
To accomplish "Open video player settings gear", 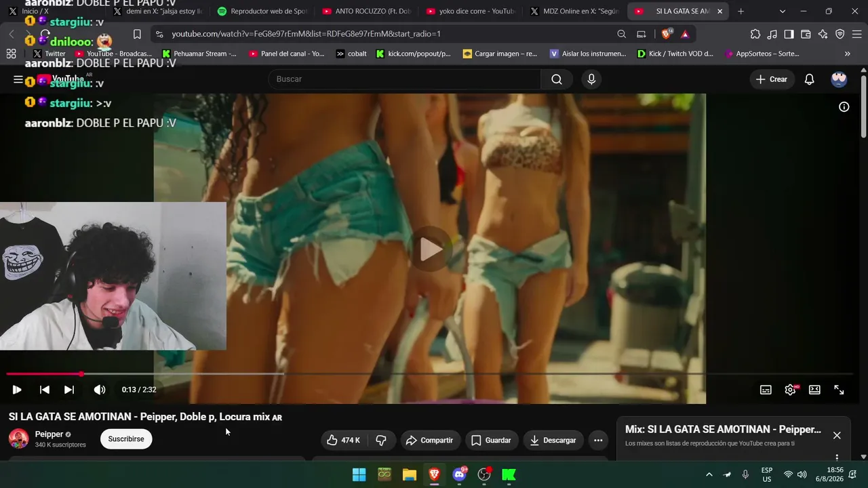I will [790, 390].
